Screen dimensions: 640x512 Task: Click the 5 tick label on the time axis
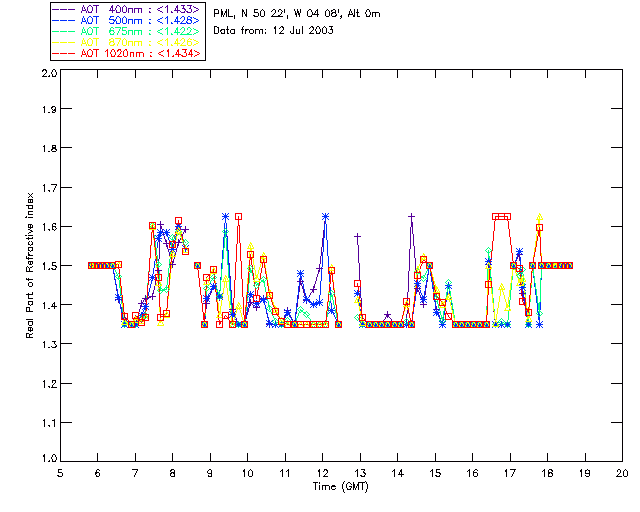61,474
